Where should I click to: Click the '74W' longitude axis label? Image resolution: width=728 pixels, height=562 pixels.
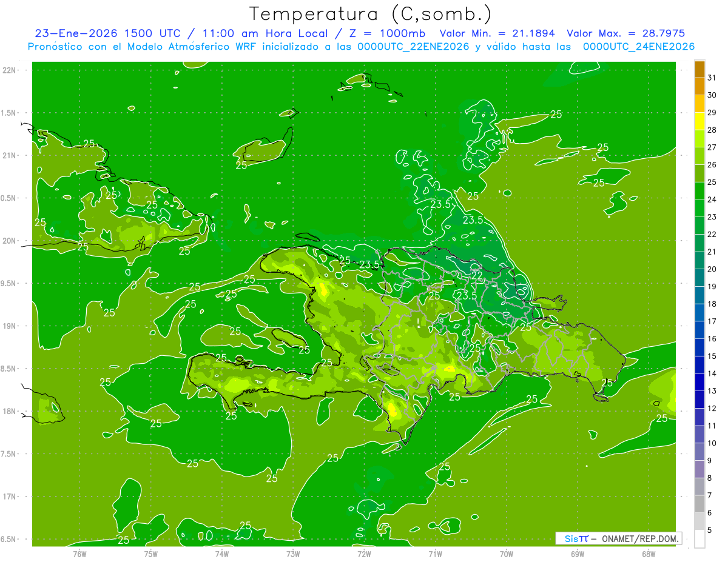[221, 554]
